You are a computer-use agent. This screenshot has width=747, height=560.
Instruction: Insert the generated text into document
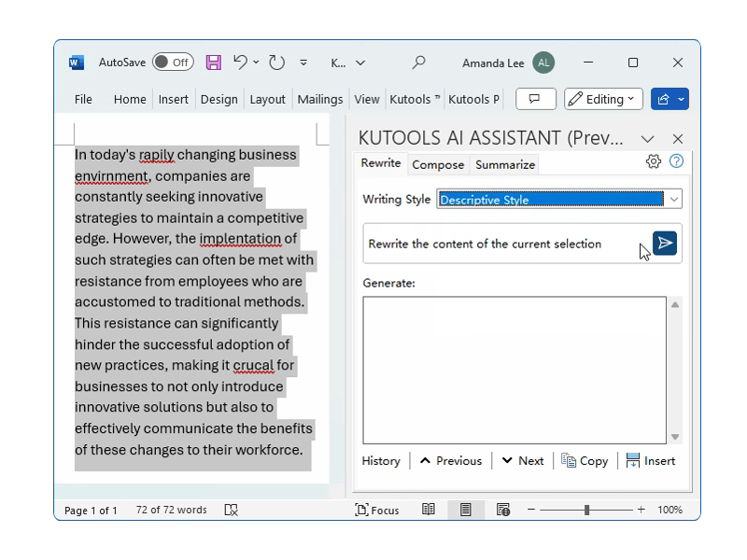point(650,461)
